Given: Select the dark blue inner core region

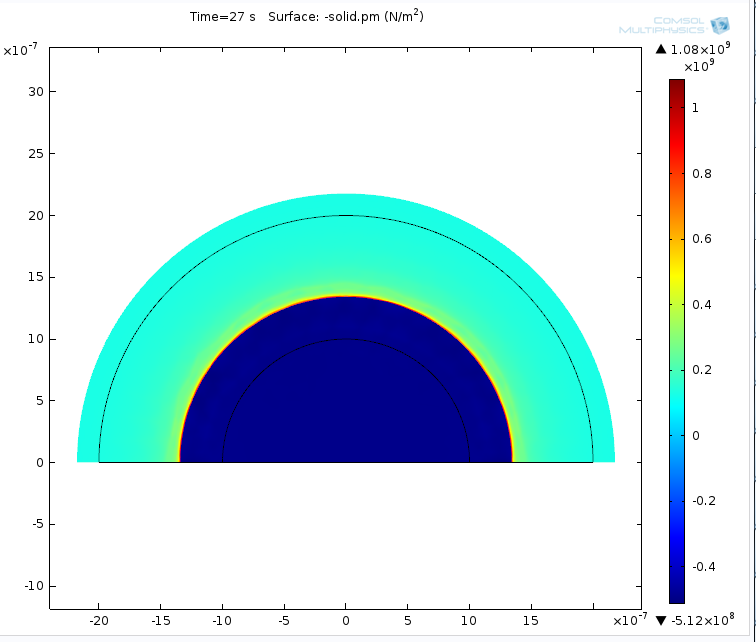Looking at the screenshot, I should [x=345, y=400].
